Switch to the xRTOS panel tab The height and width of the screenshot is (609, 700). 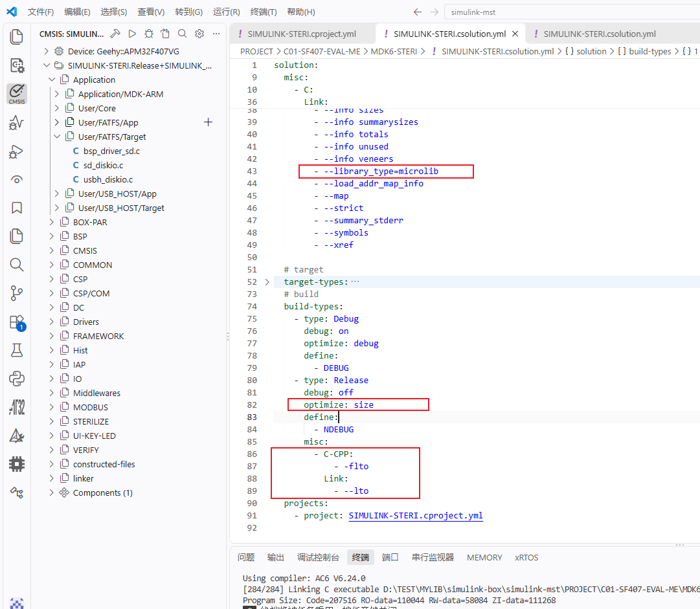click(526, 557)
